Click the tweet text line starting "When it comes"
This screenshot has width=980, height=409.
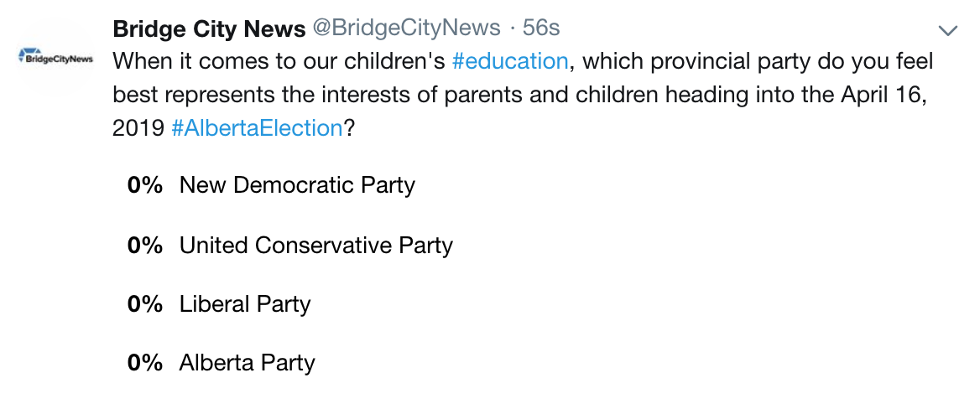coord(523,61)
